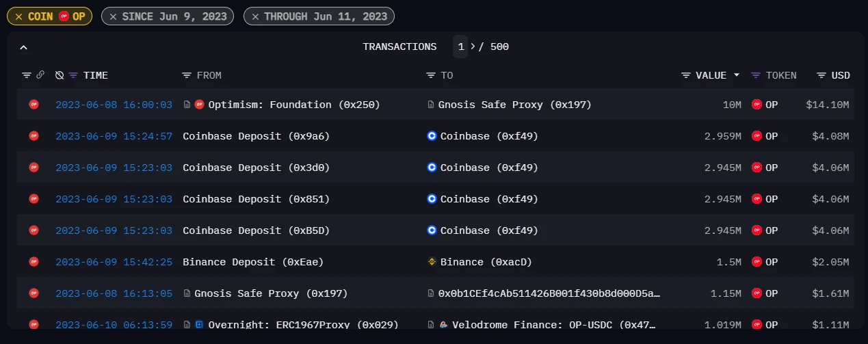The image size is (868, 344).
Task: Open the TO column filter
Action: (431, 75)
